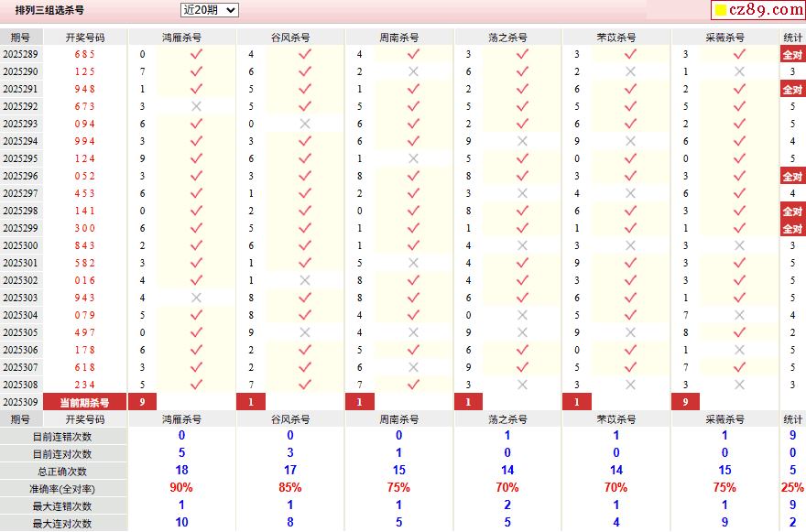Screen dimensions: 806x532
Task: Click winning number 685 in first row
Action: (84, 54)
